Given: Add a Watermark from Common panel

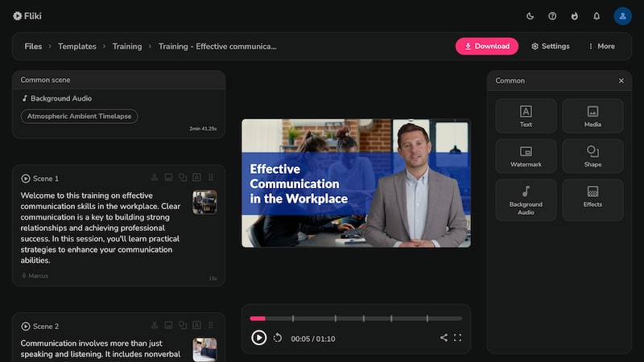Looking at the screenshot, I should (526, 156).
